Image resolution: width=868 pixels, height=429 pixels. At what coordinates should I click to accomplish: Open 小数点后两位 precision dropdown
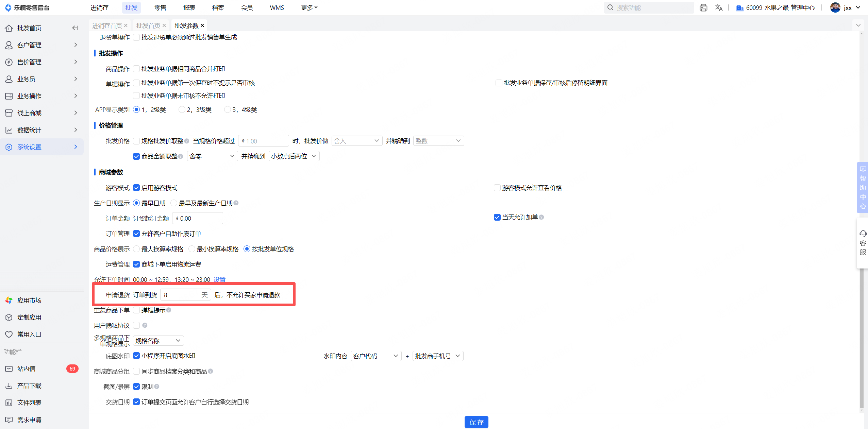[x=294, y=156]
